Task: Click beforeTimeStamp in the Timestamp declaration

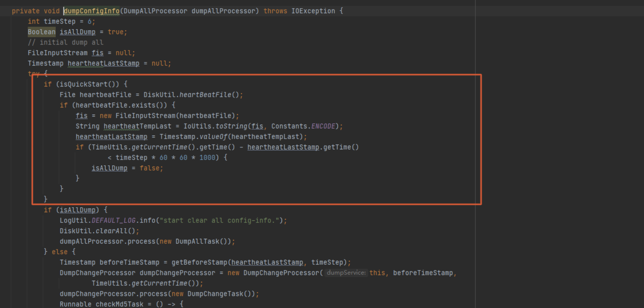Action: (129, 262)
